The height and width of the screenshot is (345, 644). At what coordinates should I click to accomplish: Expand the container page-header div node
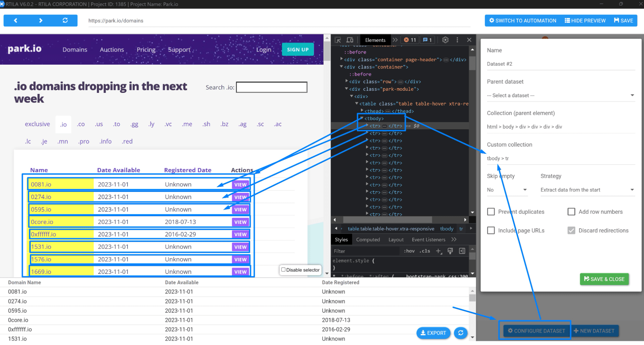pos(341,59)
